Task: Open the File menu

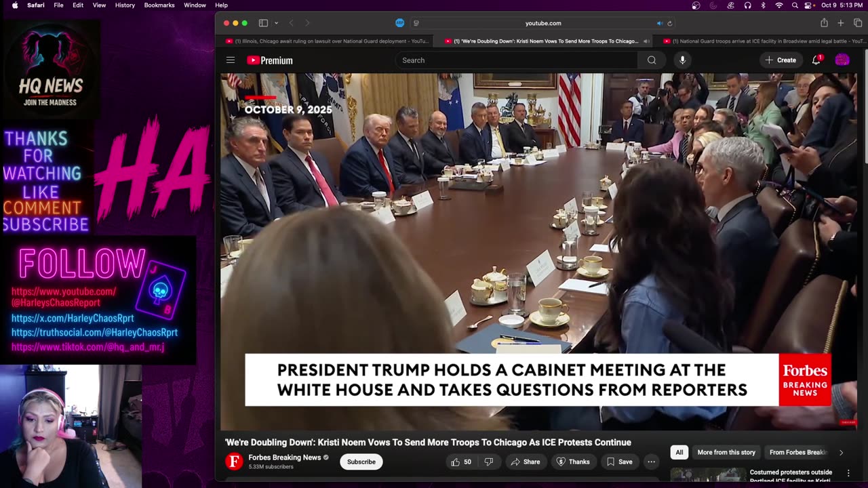Action: point(59,5)
